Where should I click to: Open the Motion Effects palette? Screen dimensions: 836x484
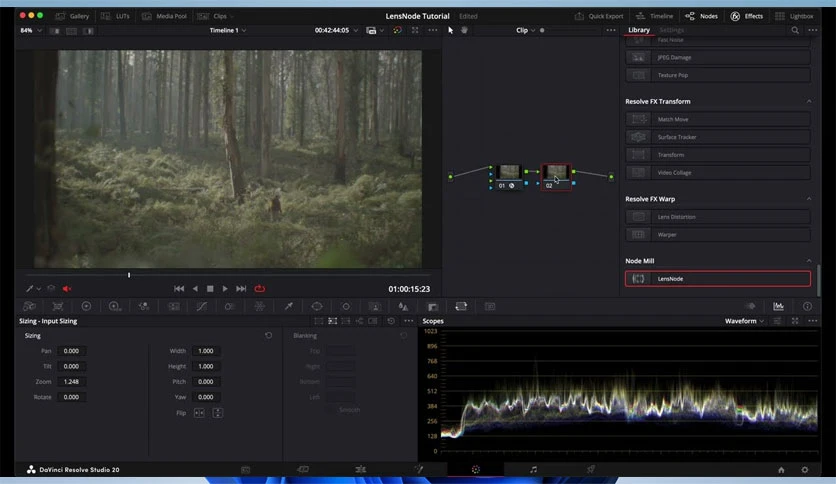[x=174, y=306]
